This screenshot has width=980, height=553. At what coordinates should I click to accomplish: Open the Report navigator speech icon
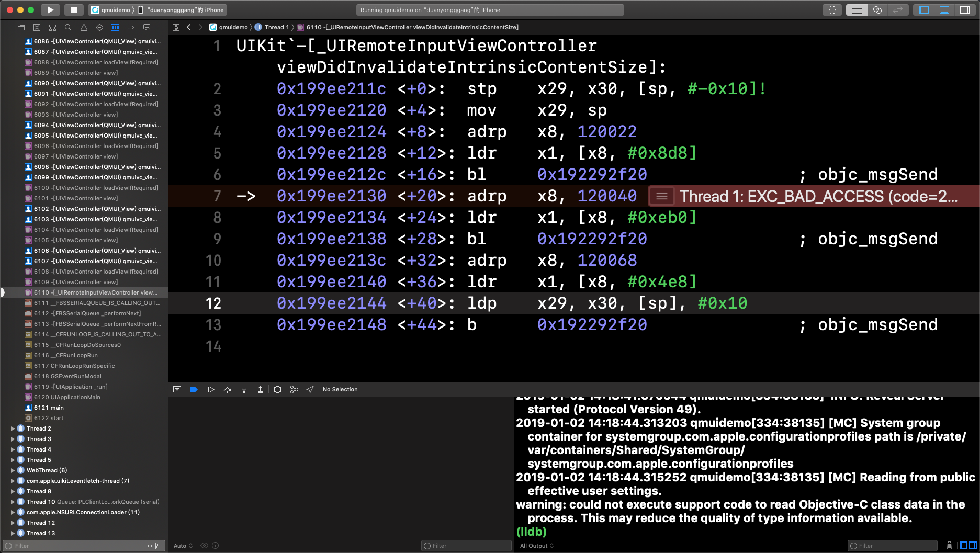coord(147,27)
